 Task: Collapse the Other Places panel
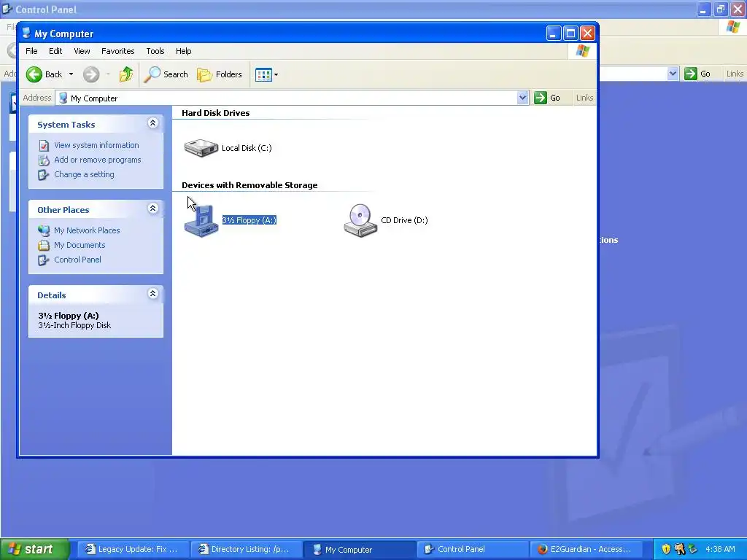(x=153, y=209)
